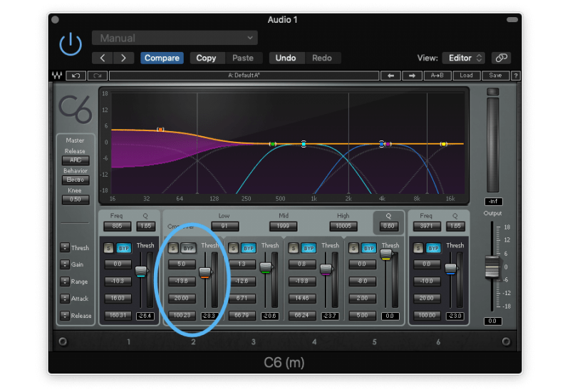Click band 6 Freq value 3971
Image resolution: width=570 pixels, height=392 pixels.
pos(427,226)
